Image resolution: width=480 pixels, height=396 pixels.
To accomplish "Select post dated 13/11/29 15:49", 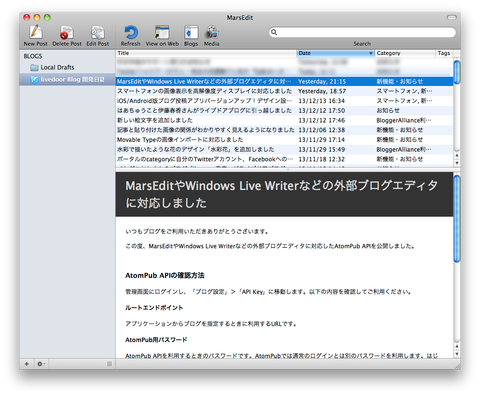I will (285, 149).
